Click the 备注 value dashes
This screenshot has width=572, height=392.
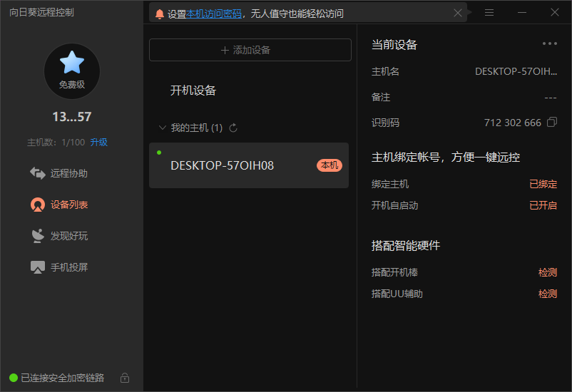[x=550, y=98]
